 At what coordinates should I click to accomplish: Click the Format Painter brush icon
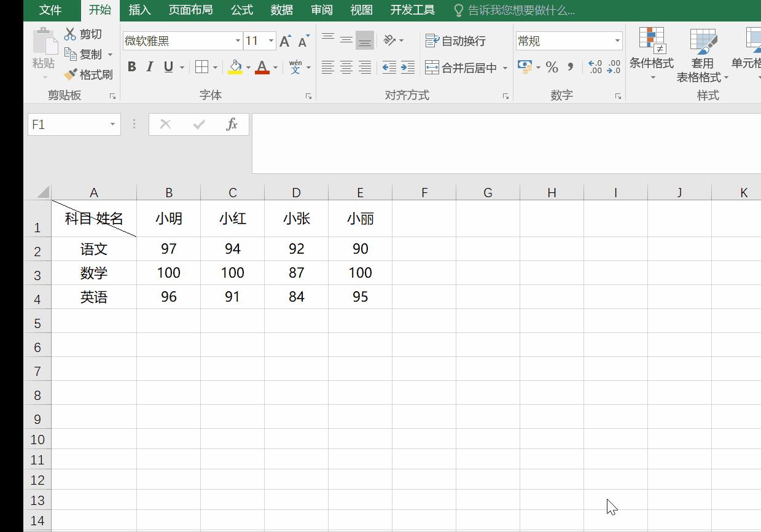tap(71, 74)
